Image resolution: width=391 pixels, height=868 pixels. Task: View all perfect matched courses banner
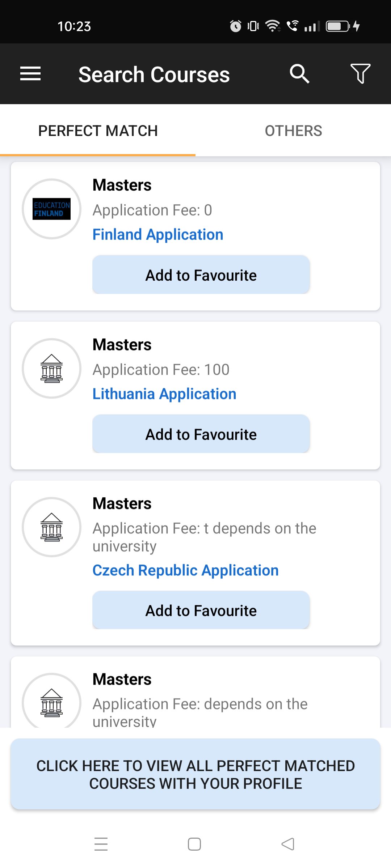coord(195,774)
